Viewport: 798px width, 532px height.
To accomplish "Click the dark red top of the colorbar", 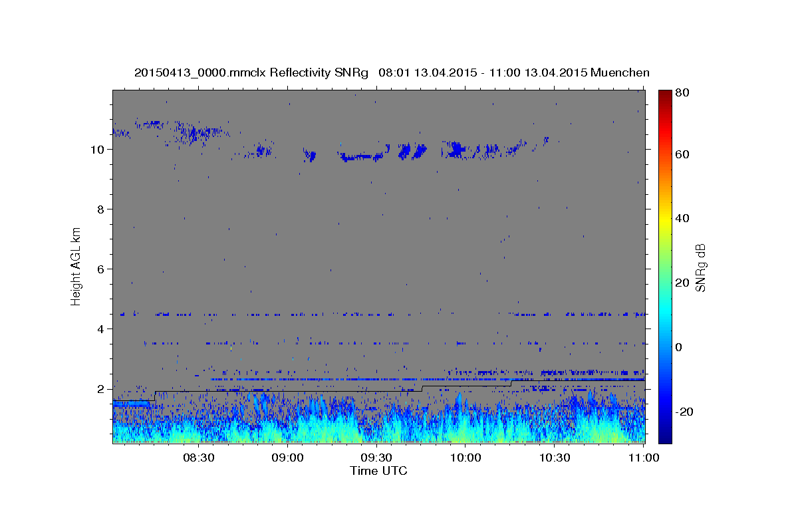I will click(x=664, y=94).
